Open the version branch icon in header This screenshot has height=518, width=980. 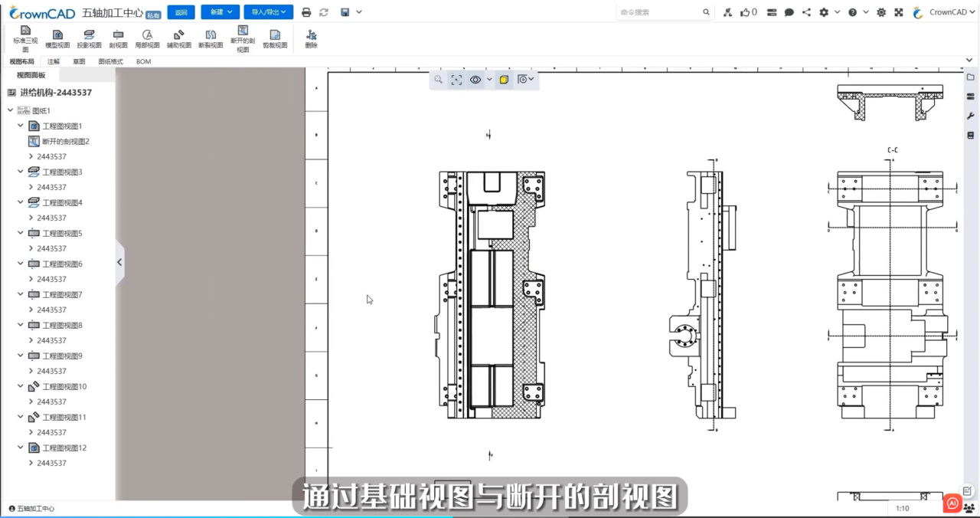(727, 12)
